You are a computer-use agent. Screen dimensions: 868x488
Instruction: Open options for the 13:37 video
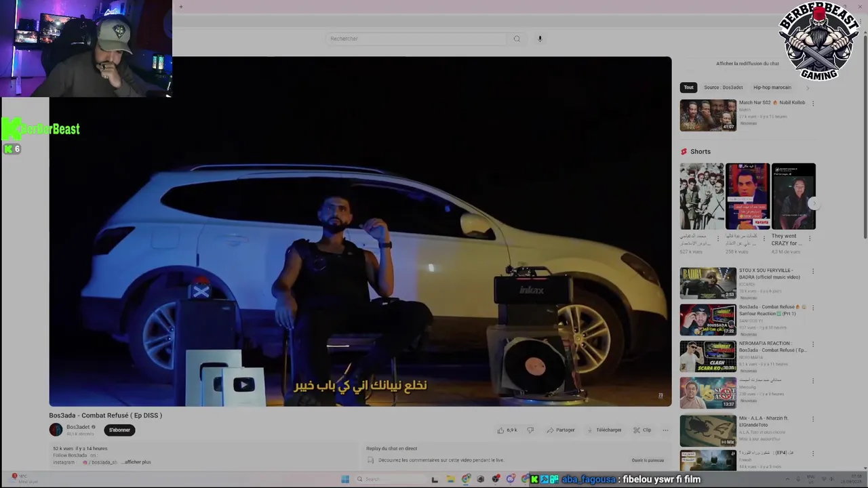(x=813, y=381)
